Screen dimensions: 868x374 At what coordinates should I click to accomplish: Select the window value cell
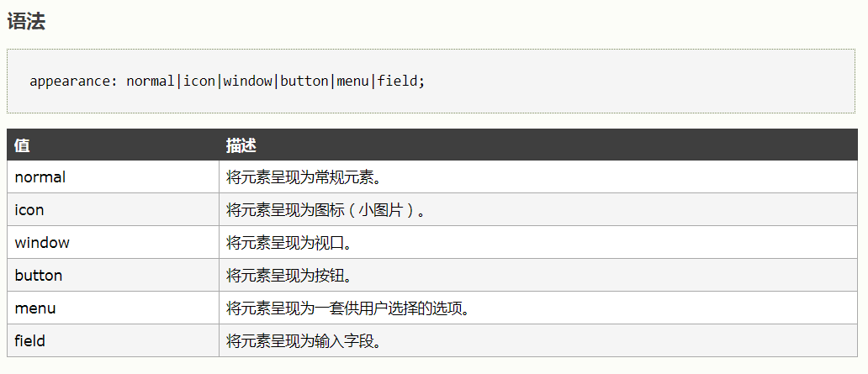113,242
